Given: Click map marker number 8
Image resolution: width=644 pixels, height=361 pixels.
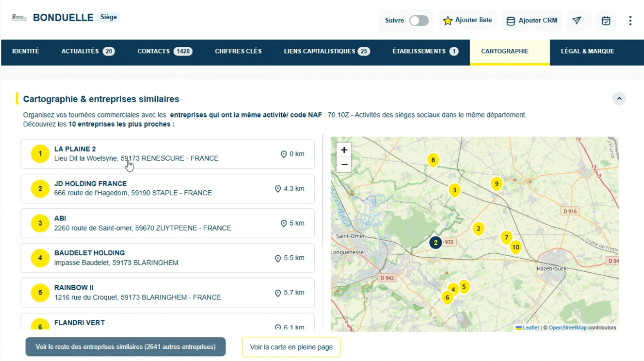Looking at the screenshot, I should click(x=433, y=160).
